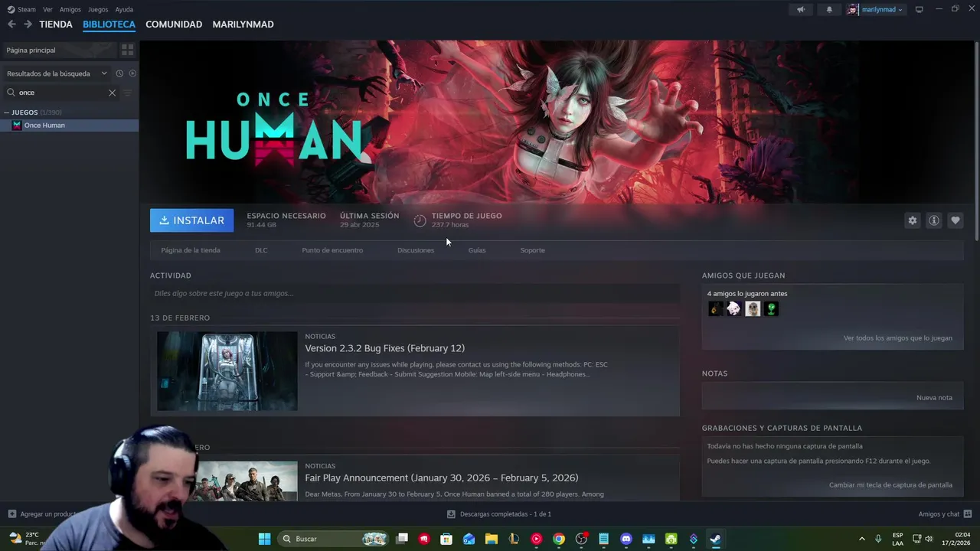
Task: Click the activity comment field
Action: tap(415, 293)
